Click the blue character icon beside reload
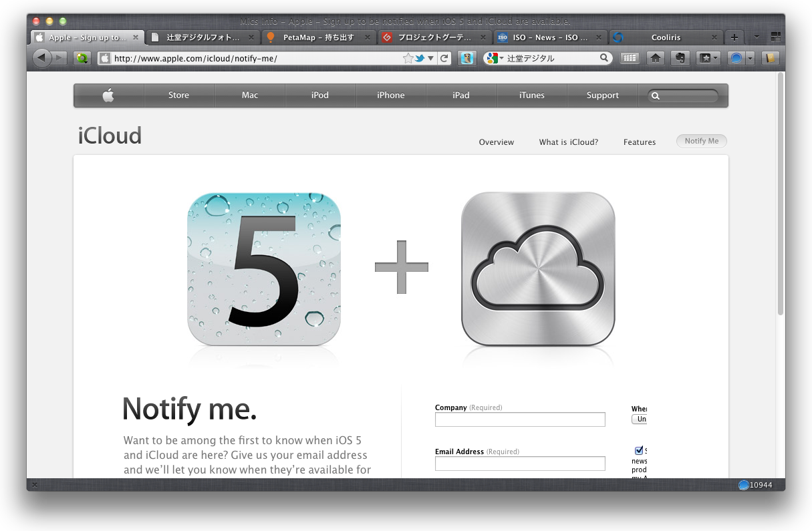 [x=467, y=58]
